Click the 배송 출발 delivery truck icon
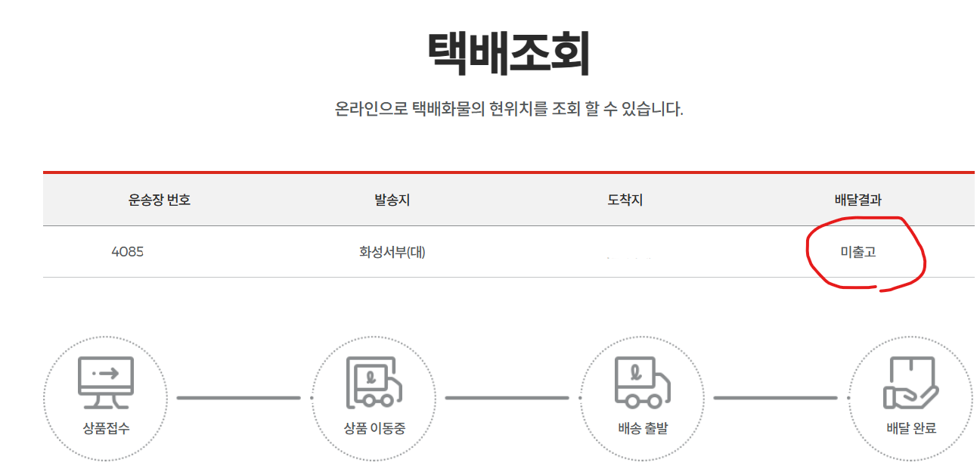The width and height of the screenshot is (980, 469). [642, 382]
